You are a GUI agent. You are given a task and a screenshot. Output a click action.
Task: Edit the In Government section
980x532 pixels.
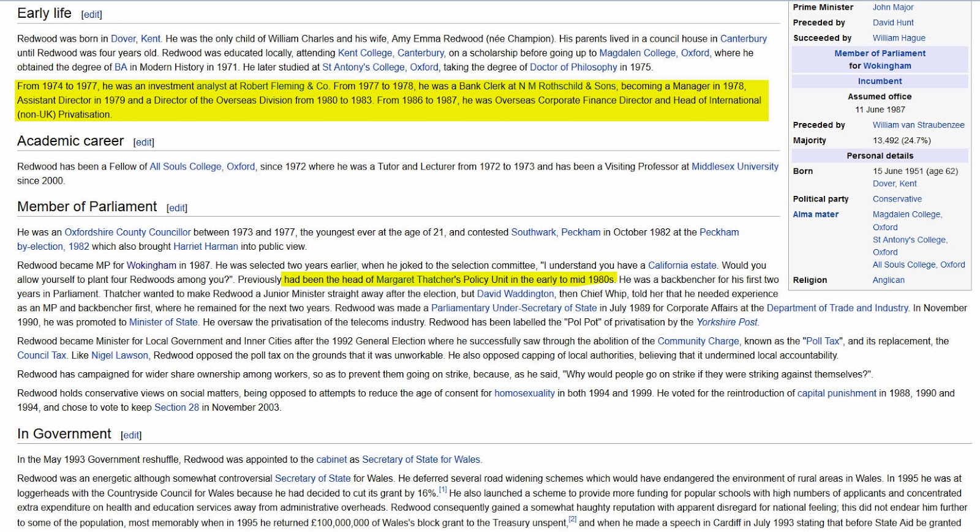131,435
